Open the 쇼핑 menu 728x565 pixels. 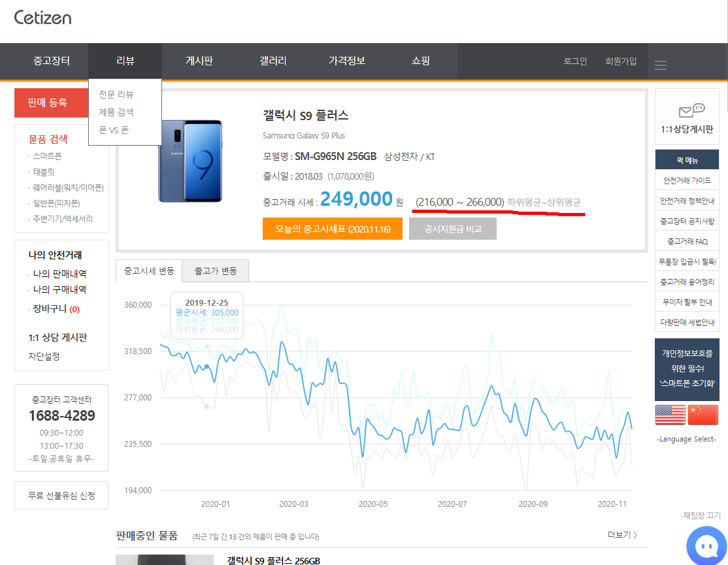421,61
